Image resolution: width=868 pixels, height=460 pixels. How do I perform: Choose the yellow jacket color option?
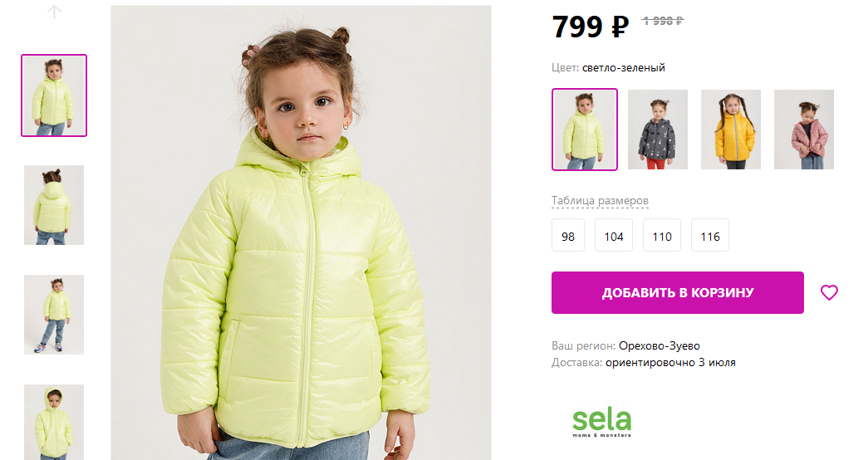(x=731, y=130)
